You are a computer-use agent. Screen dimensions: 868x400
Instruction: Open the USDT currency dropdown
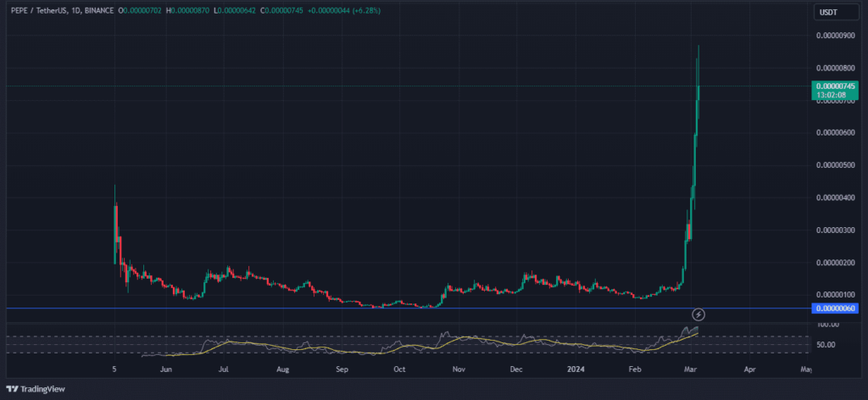pos(826,12)
